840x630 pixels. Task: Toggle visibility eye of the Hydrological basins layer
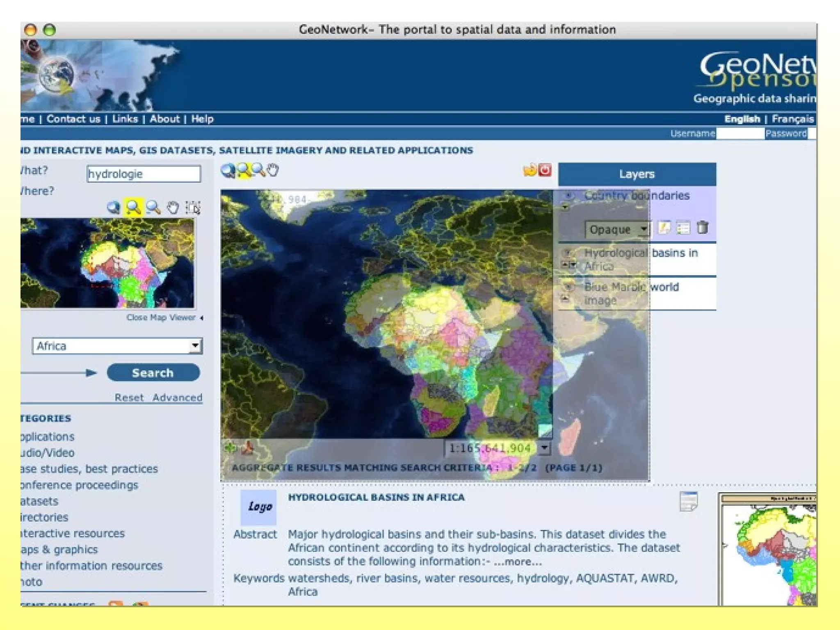[568, 253]
